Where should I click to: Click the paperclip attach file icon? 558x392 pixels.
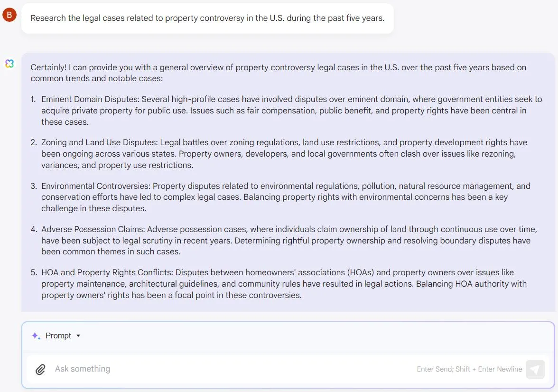coord(41,369)
